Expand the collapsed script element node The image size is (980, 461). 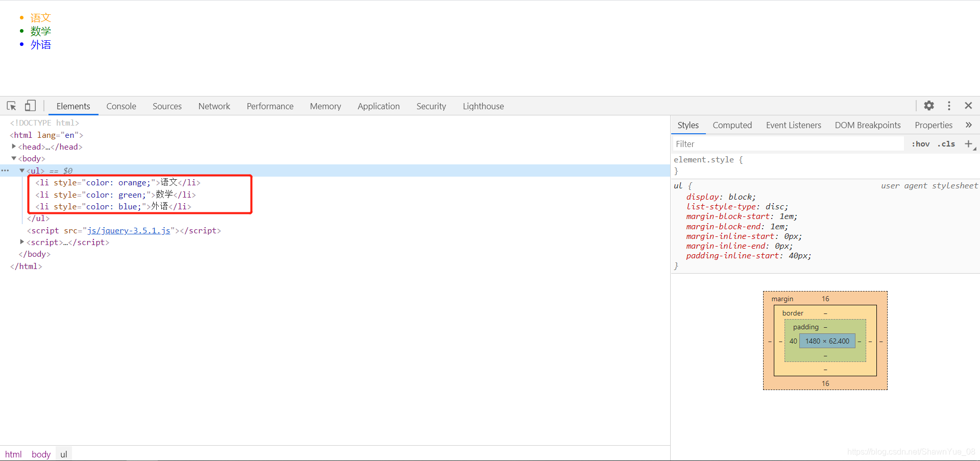click(22, 242)
